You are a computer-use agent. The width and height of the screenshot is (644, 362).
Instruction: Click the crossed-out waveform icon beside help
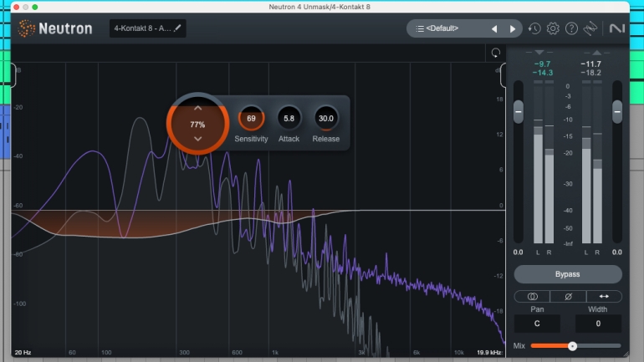(x=590, y=28)
